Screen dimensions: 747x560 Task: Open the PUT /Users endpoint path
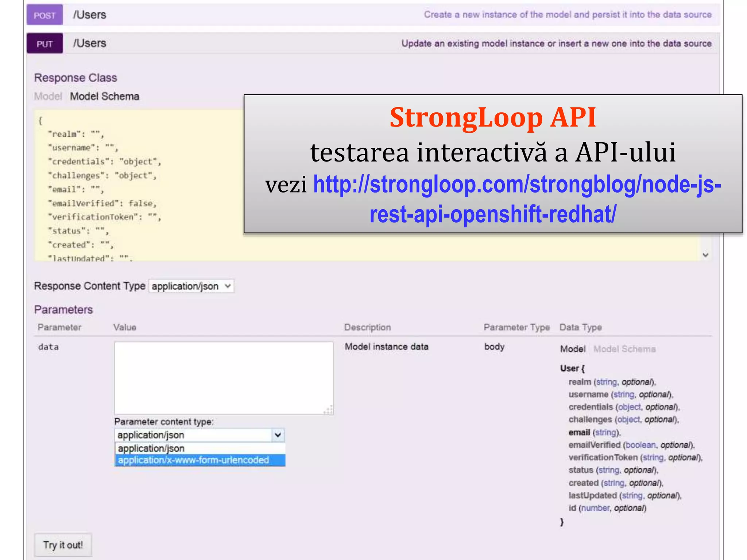coord(90,43)
